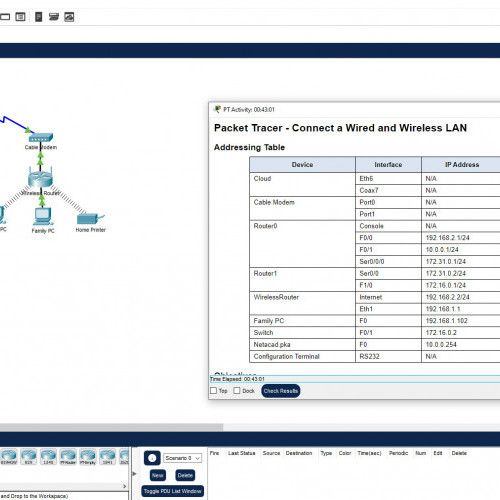Click the Source column header
This screenshot has width=500, height=500.
point(271,453)
